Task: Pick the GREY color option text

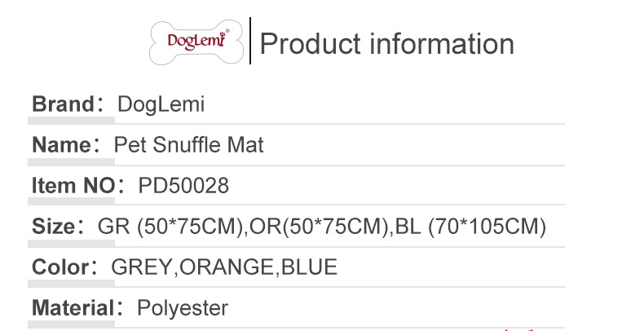Action: pyautogui.click(x=143, y=267)
